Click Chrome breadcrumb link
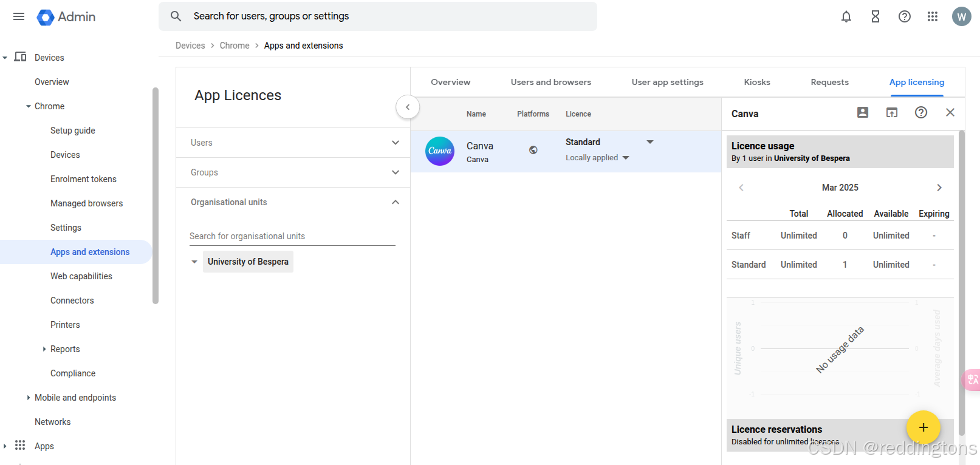 235,46
